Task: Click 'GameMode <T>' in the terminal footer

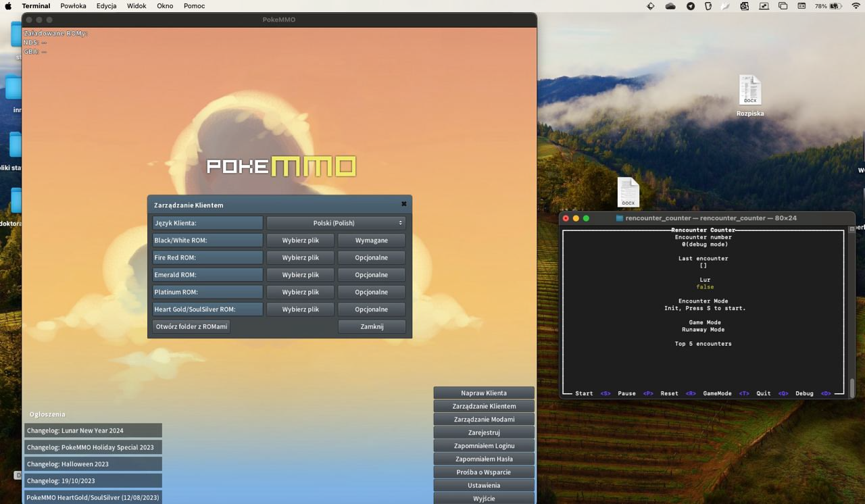Action: point(726,393)
